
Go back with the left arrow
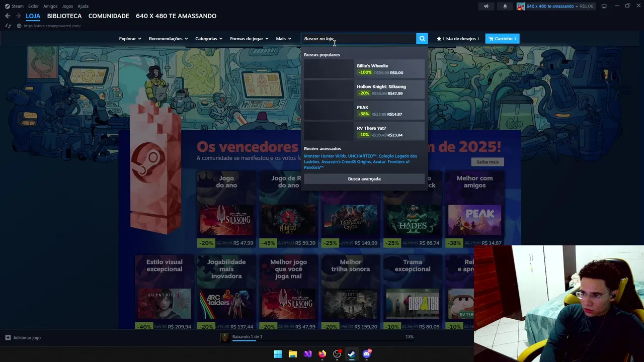pos(8,16)
